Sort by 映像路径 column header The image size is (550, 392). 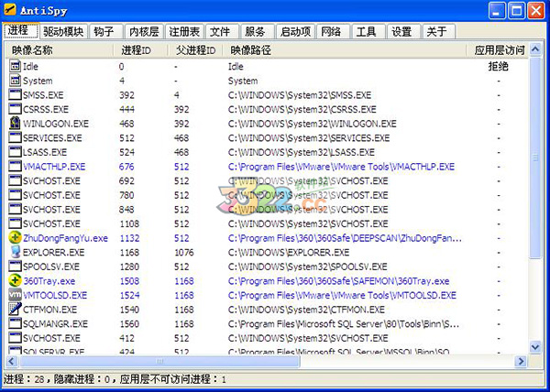click(344, 50)
